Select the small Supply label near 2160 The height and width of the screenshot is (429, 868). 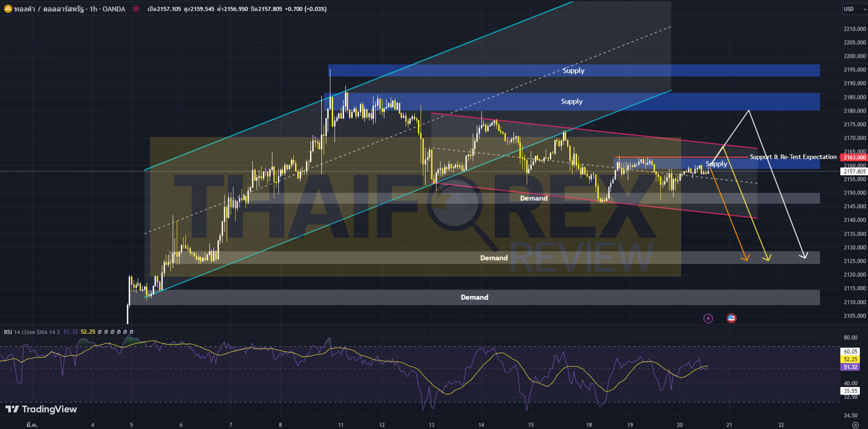716,164
